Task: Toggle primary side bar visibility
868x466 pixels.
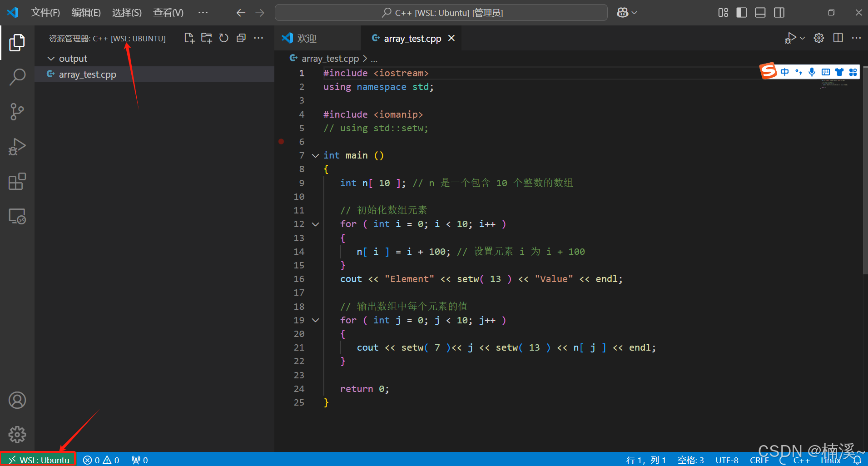Action: point(742,13)
